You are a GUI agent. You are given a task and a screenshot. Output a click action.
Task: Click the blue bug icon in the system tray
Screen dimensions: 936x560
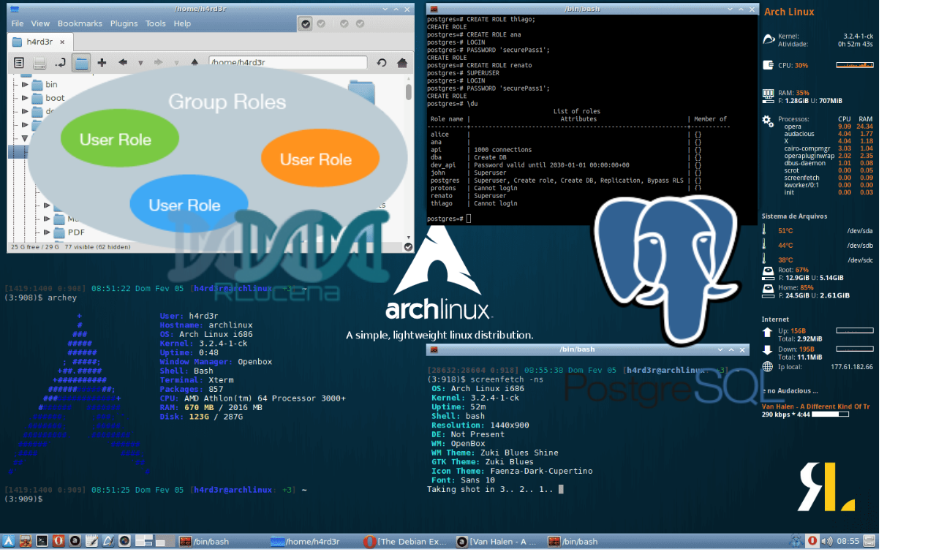[796, 541]
